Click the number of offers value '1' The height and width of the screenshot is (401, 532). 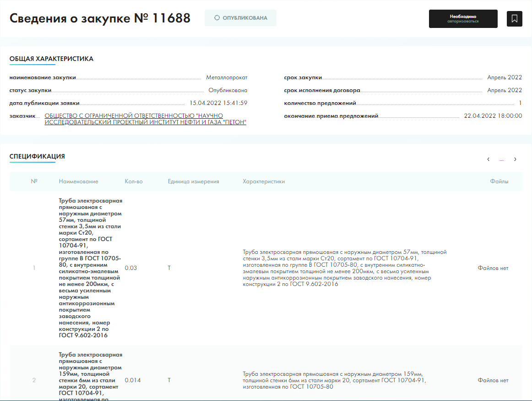point(520,103)
